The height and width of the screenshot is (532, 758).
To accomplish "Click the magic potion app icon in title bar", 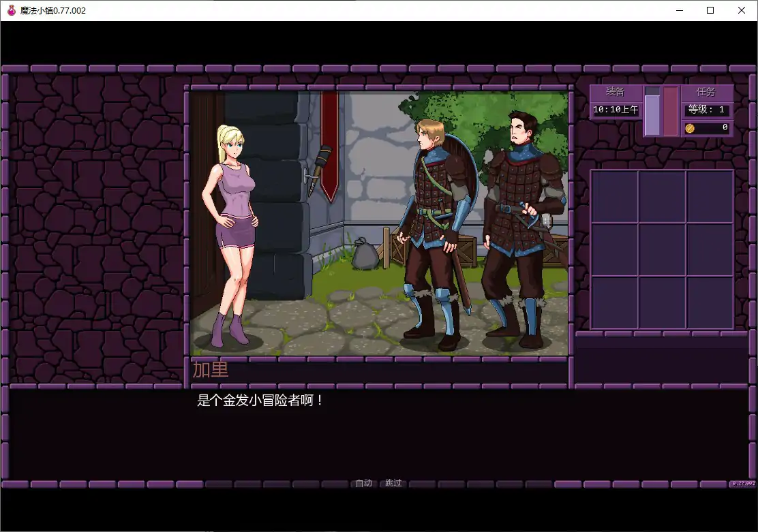I will point(11,10).
